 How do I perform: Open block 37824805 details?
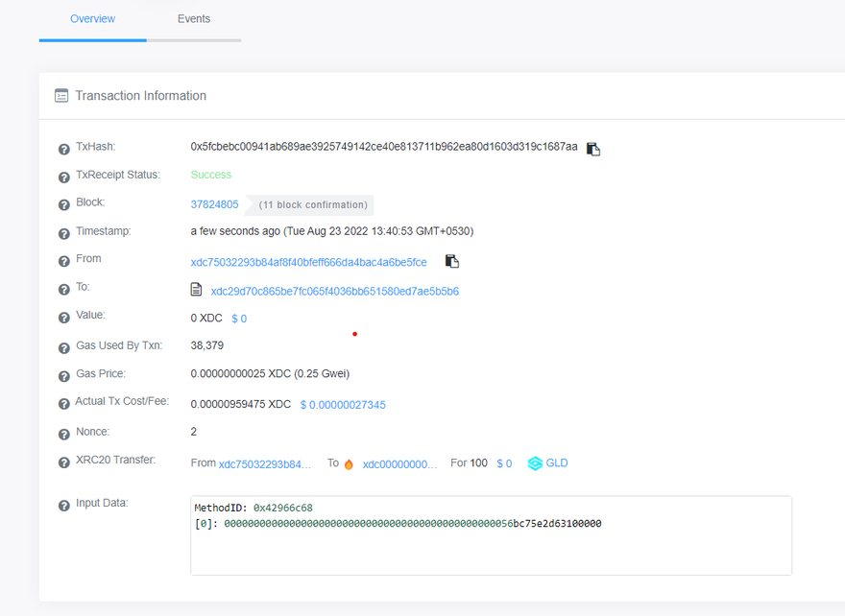(x=214, y=204)
